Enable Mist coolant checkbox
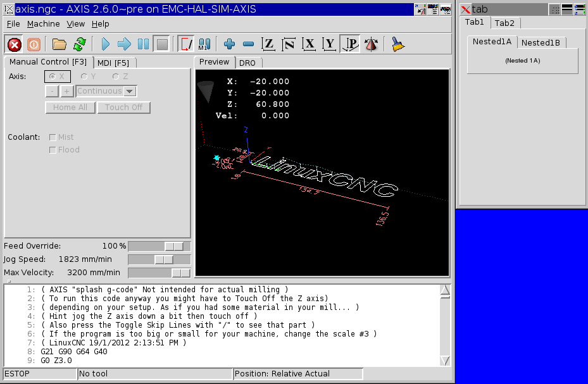 pyautogui.click(x=53, y=137)
